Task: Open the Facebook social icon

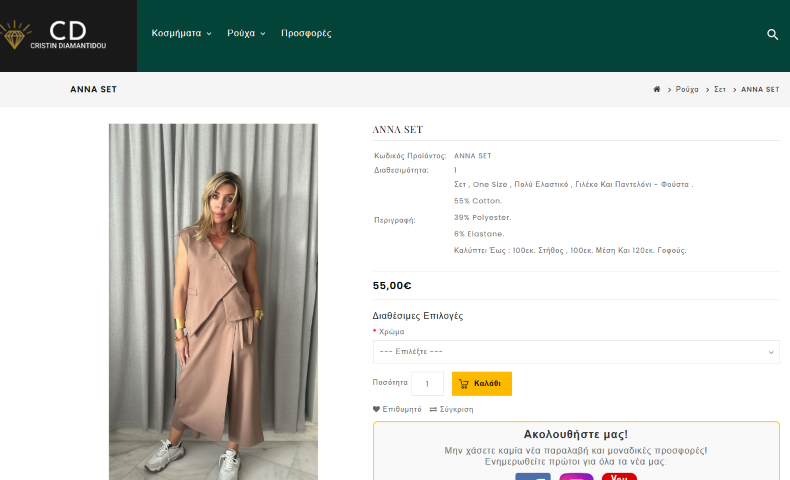Action: point(532,476)
